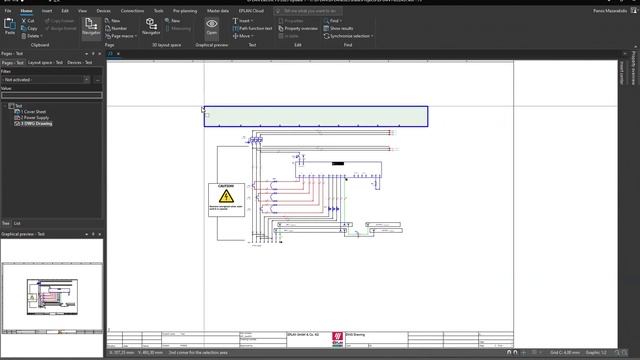Click the Properties icon in Edit group

pos(281,20)
